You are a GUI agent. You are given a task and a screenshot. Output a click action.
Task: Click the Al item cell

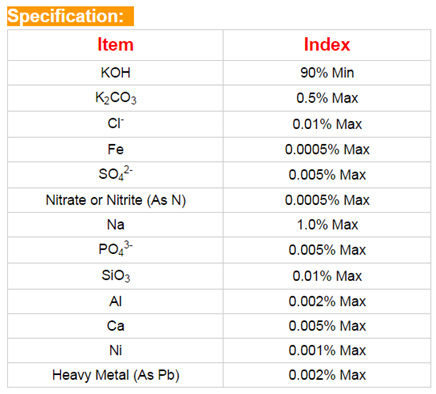tap(115, 301)
